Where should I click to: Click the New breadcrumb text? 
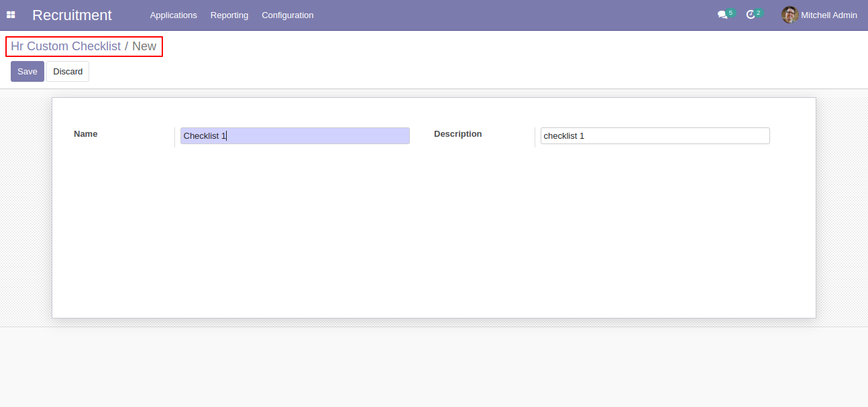pyautogui.click(x=144, y=46)
